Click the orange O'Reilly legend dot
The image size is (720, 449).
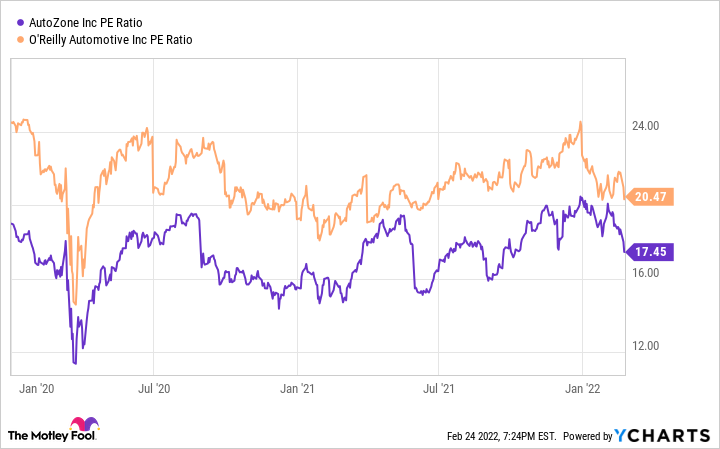(x=15, y=40)
